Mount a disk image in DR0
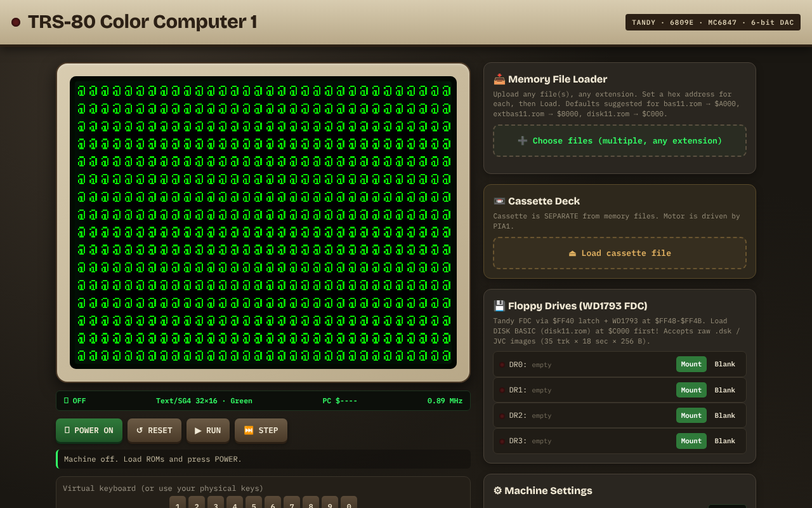812x508 pixels. [691, 364]
